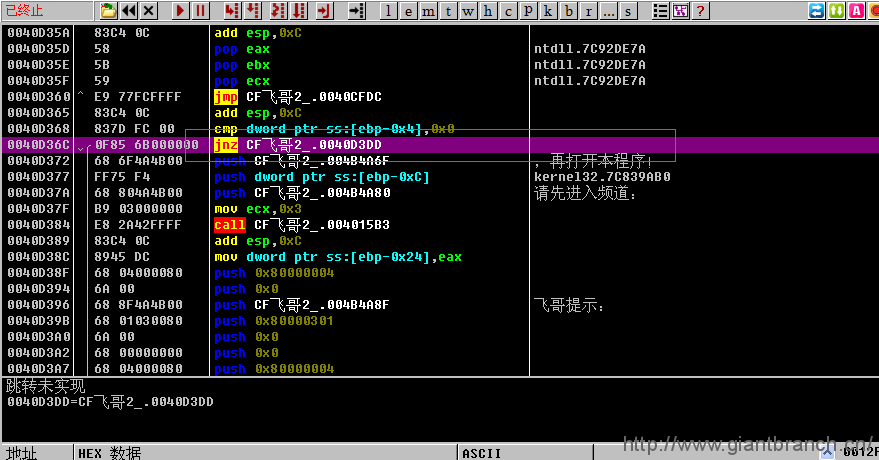Select 'push 0x80000301' instruction

(274, 320)
